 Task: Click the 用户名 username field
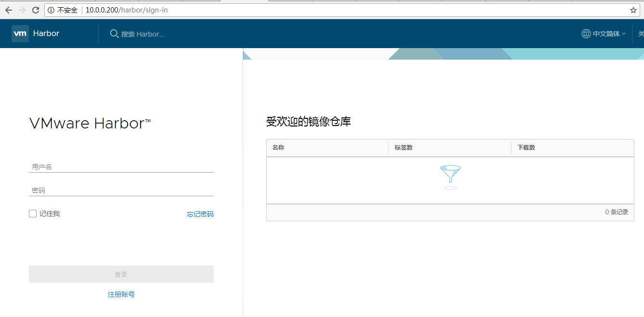tap(121, 167)
